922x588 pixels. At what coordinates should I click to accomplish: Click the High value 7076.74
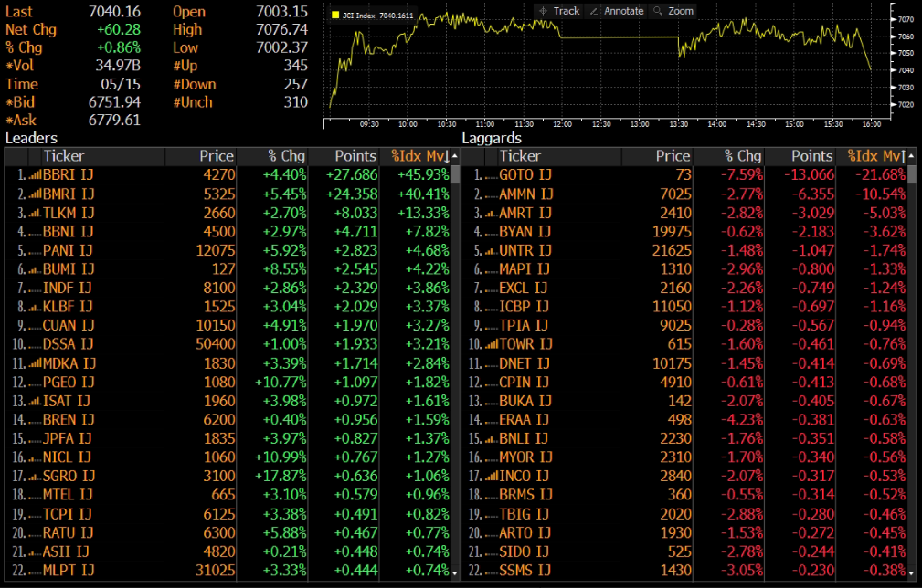pyautogui.click(x=281, y=30)
